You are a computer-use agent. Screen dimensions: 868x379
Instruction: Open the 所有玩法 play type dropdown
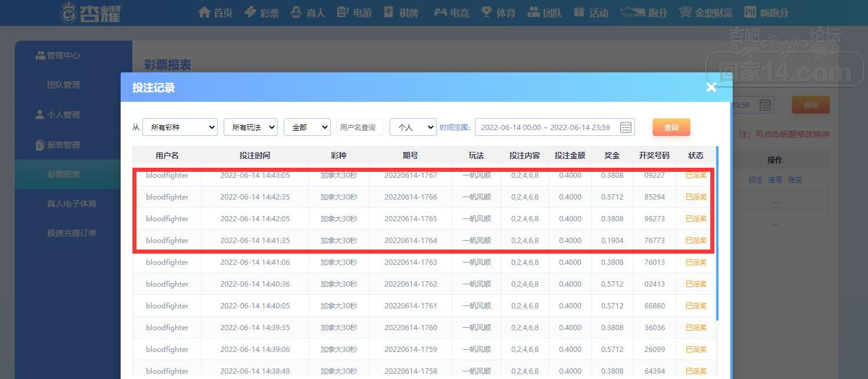[x=251, y=127]
